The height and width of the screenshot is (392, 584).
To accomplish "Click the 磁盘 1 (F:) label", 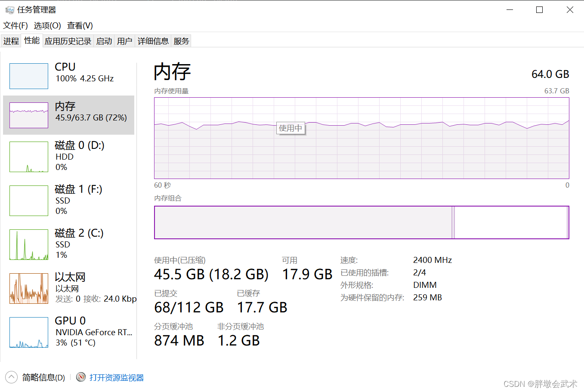I will coord(79,189).
